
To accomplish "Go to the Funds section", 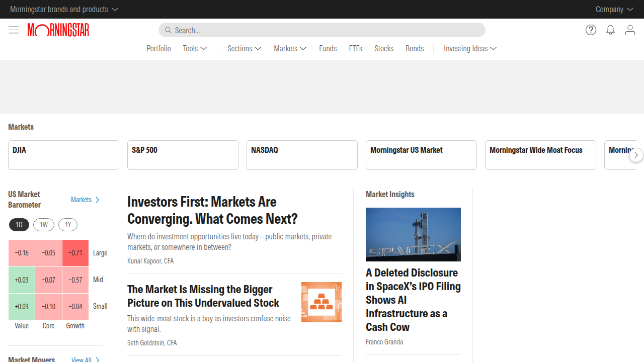I will coord(328,48).
